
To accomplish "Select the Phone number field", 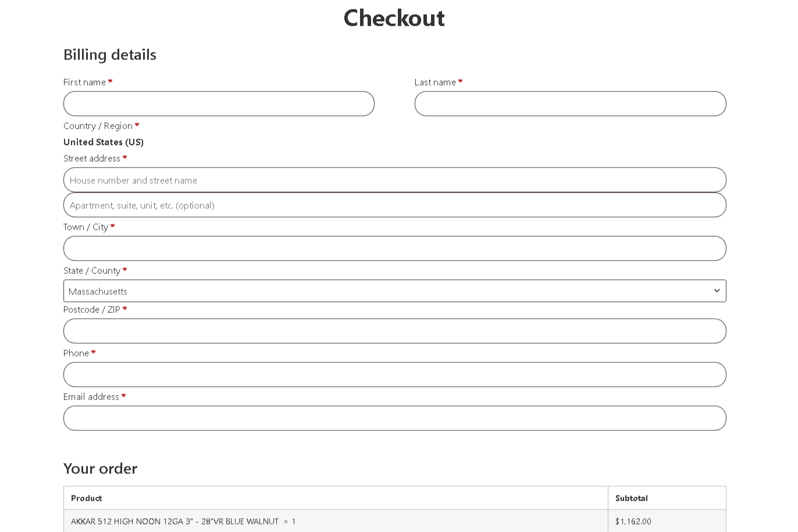I will coord(394,374).
